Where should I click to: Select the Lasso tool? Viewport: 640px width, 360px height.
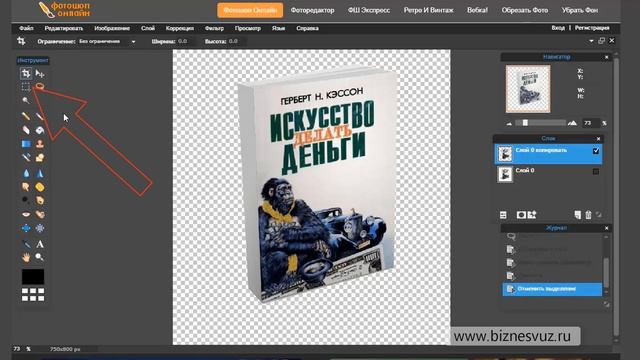(x=40, y=86)
